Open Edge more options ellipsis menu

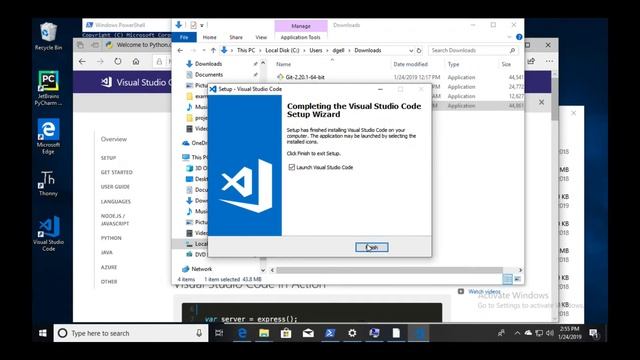tap(549, 61)
